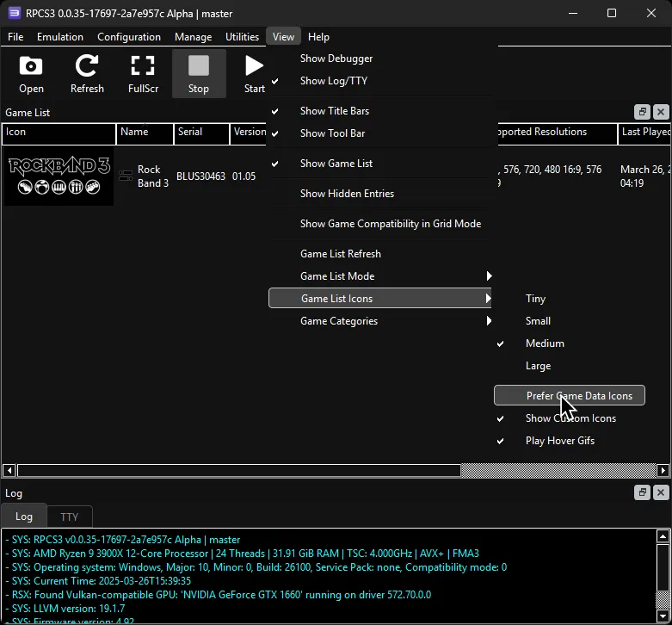Expand the Game List Mode submenu
This screenshot has height=625, width=672.
coord(380,276)
